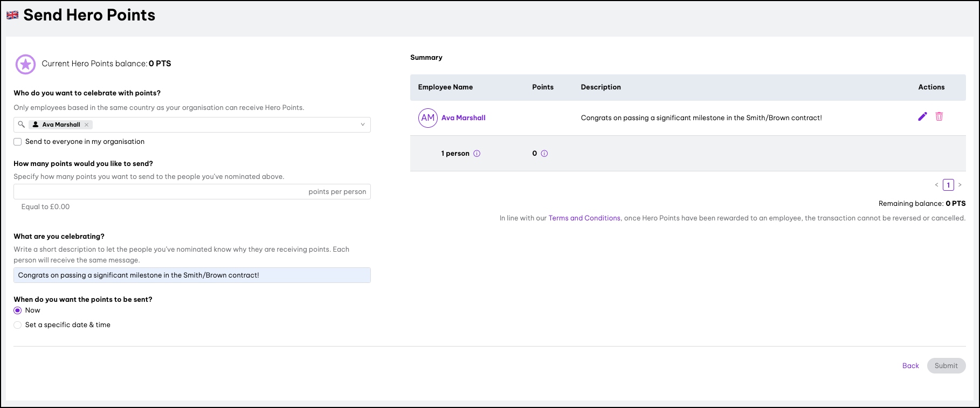
Task: Check Send to everyone in my organisation
Action: coord(18,142)
